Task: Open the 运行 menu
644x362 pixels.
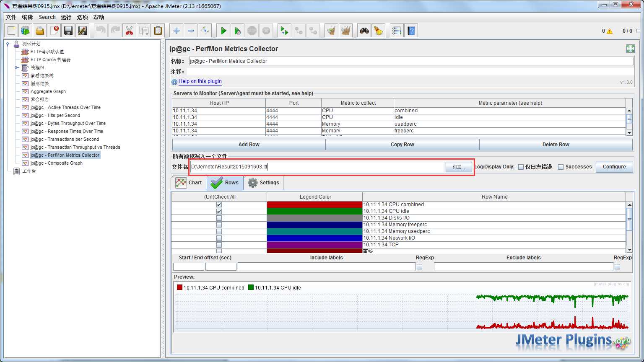Action: (x=66, y=17)
